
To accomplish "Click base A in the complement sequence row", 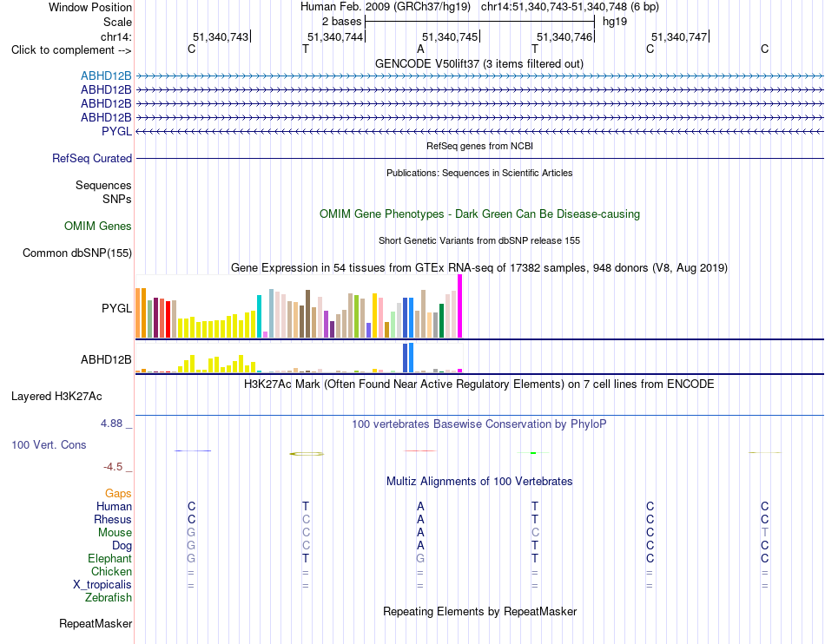I will (x=420, y=49).
